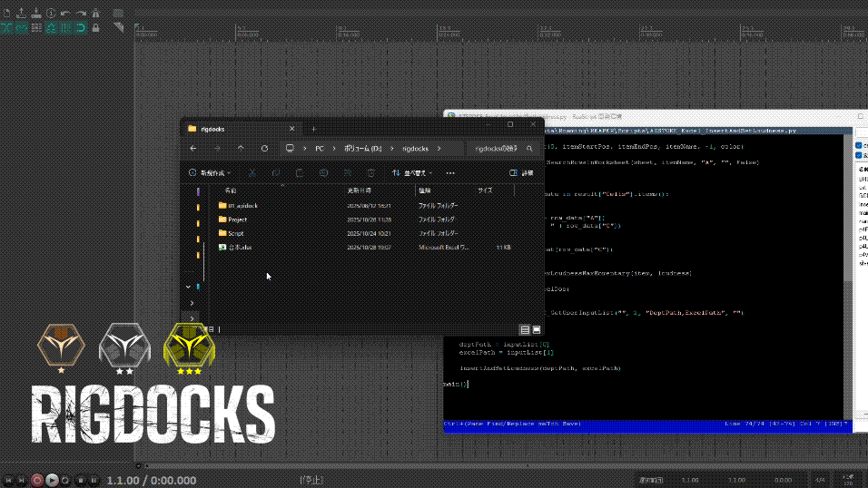The width and height of the screenshot is (868, 488).
Task: Click the PC breadcrumb in the address bar
Action: point(320,148)
